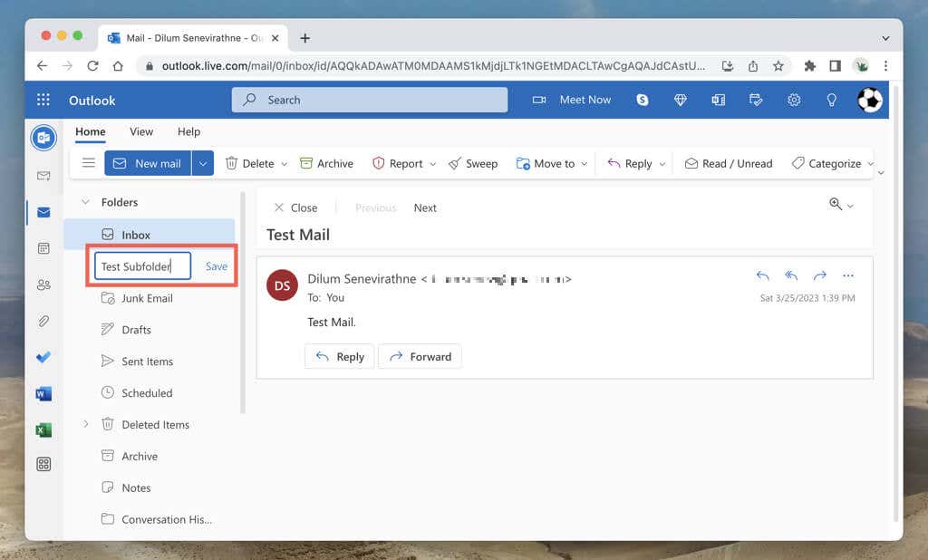Open more actions ellipsis on the message
The width and height of the screenshot is (928, 560).
pos(847,275)
